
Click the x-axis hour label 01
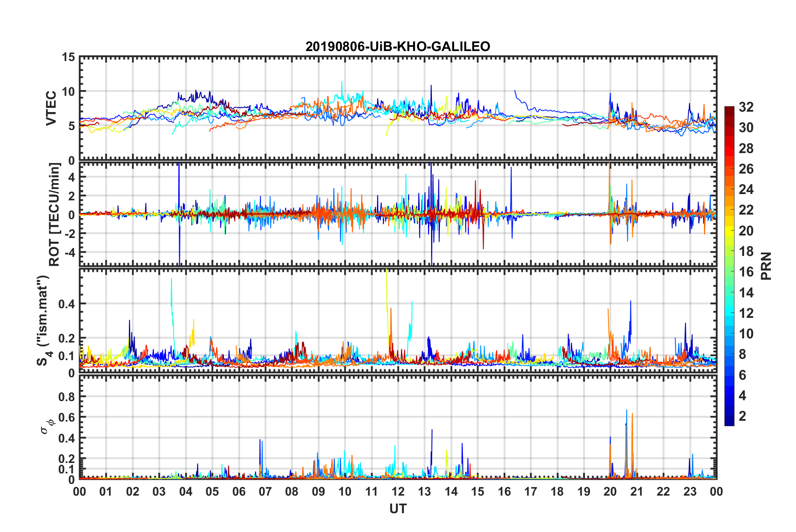click(x=106, y=491)
